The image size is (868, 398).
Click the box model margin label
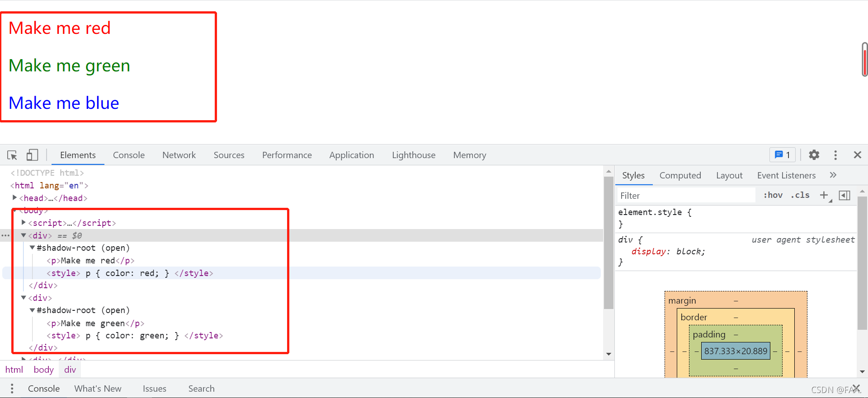tap(682, 300)
